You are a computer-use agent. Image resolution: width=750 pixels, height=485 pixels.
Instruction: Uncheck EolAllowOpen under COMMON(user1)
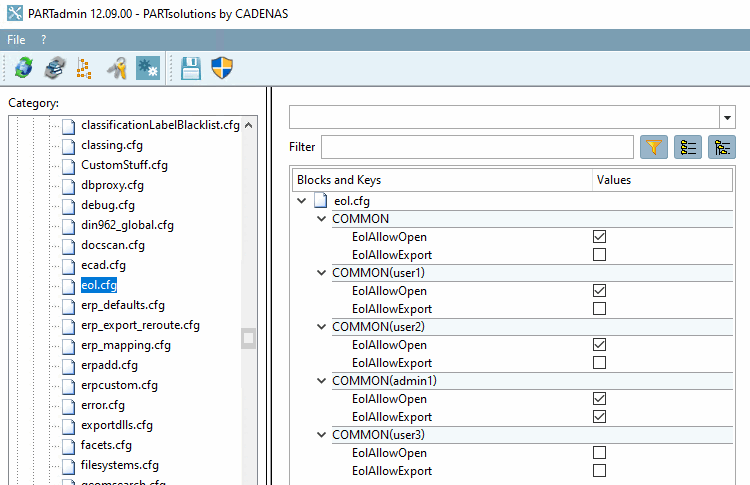[x=599, y=291]
